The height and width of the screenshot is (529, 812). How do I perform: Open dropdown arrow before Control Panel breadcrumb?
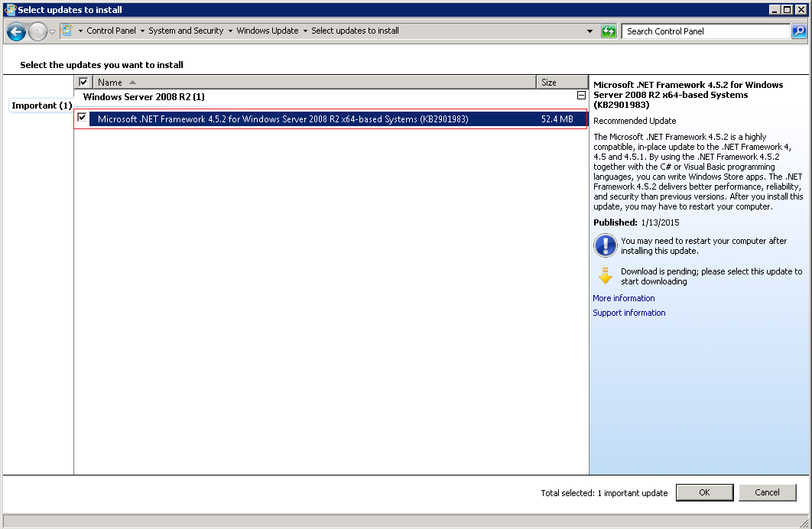pos(80,31)
